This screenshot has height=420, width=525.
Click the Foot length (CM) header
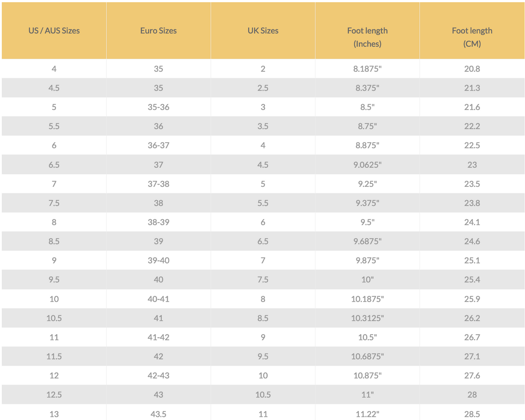pos(472,31)
